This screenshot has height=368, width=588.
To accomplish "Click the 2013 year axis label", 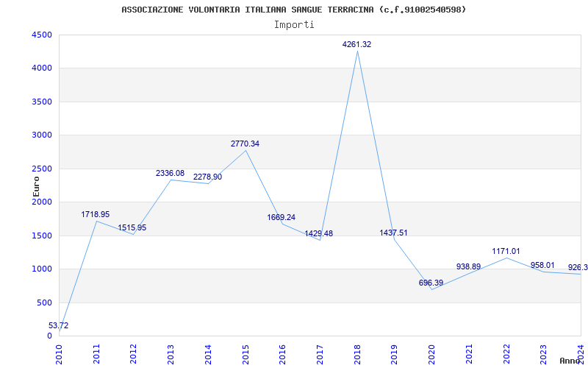I will (x=171, y=354).
